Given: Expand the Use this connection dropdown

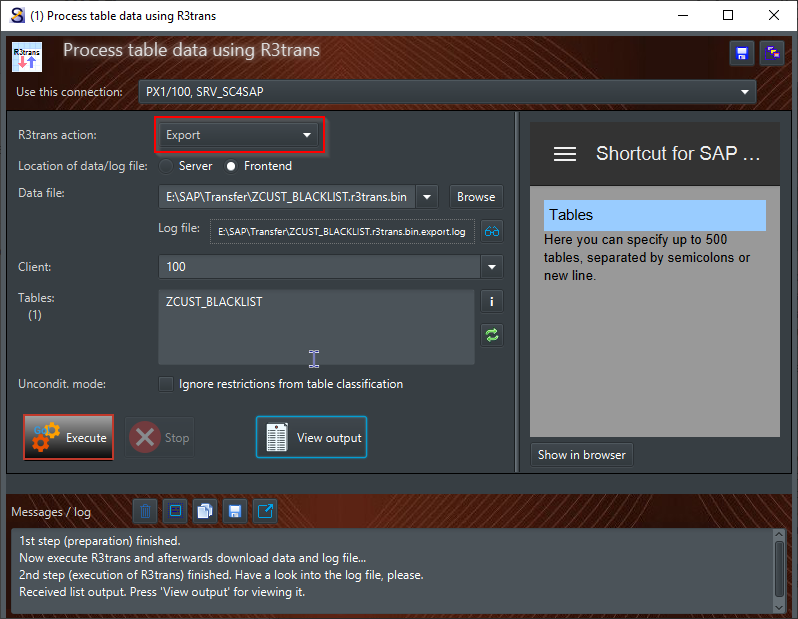Looking at the screenshot, I should tap(447, 92).
